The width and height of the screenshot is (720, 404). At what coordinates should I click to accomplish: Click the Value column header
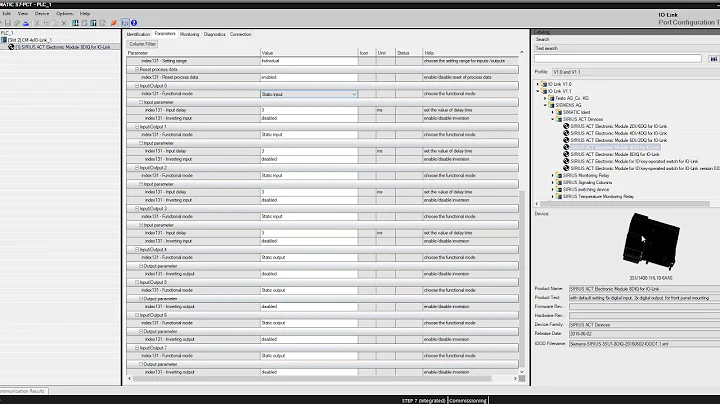(x=309, y=53)
